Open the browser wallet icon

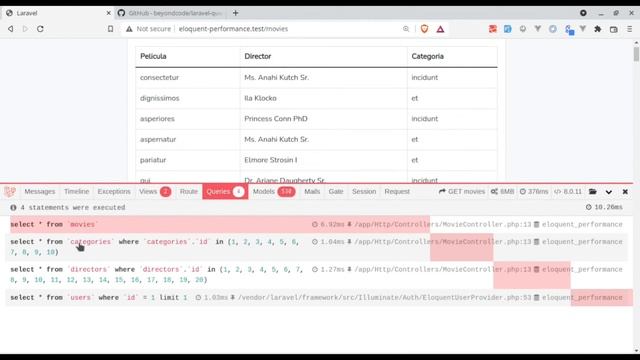click(613, 29)
